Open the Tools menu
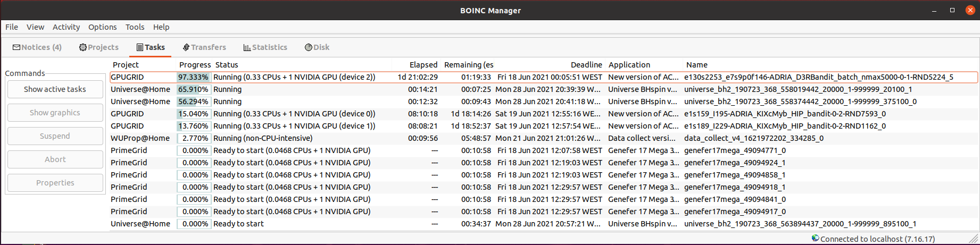Screen dimensions: 980x245 click(135, 27)
